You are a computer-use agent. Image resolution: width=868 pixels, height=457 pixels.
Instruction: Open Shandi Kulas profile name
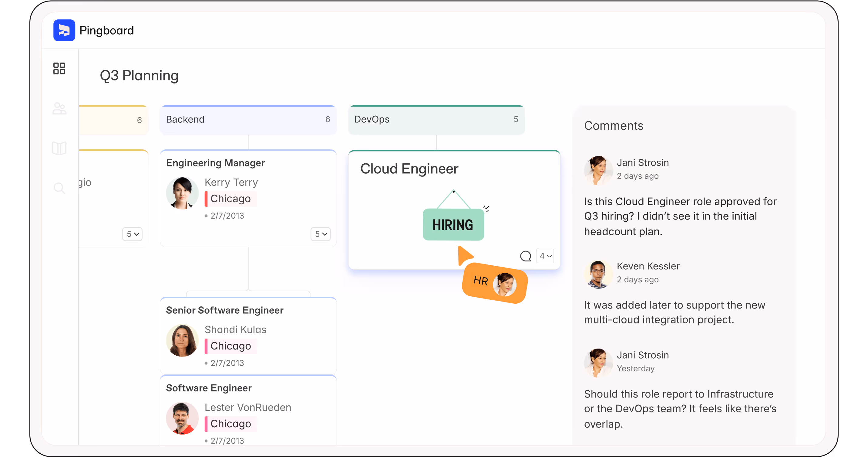(235, 329)
